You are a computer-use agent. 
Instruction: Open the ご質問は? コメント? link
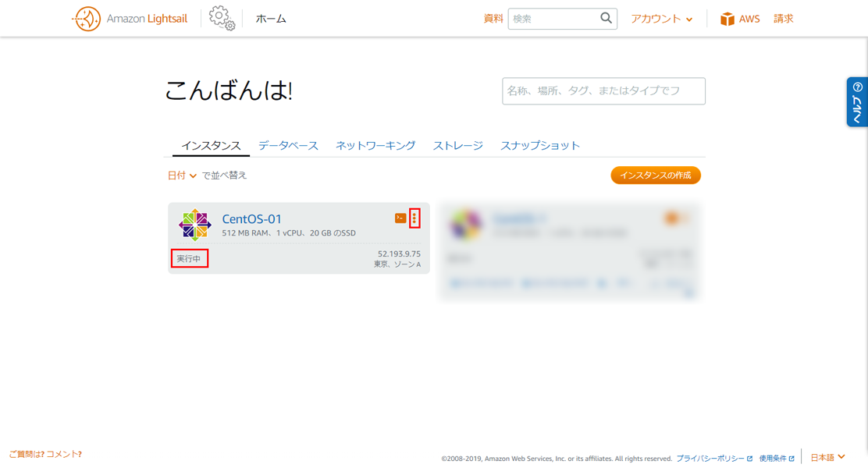tap(45, 454)
